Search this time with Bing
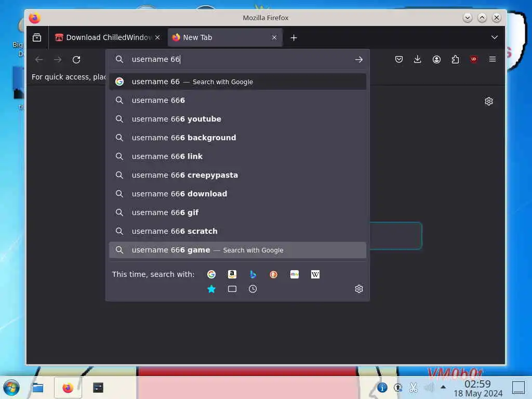Image resolution: width=532 pixels, height=399 pixels. pyautogui.click(x=253, y=274)
